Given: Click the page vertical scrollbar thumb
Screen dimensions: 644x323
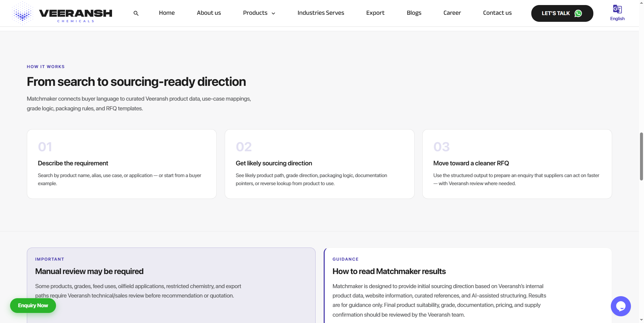Looking at the screenshot, I should [x=641, y=156].
